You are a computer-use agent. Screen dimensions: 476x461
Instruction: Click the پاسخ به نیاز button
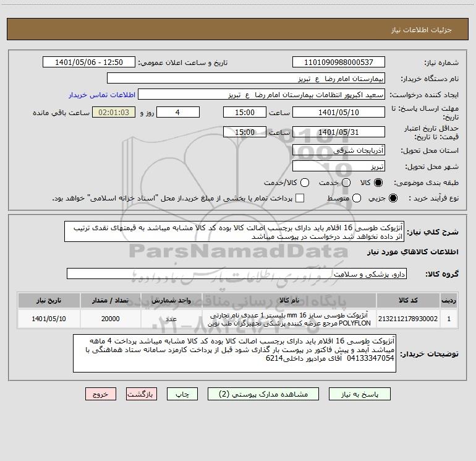point(359,394)
